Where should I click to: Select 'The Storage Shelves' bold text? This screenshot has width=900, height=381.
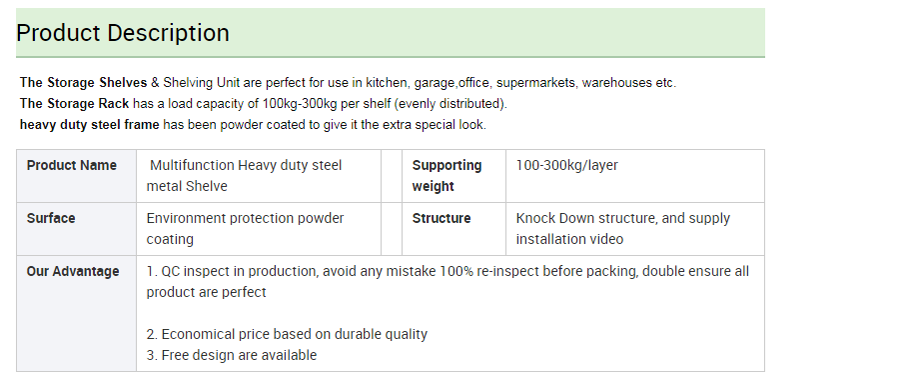tap(83, 83)
